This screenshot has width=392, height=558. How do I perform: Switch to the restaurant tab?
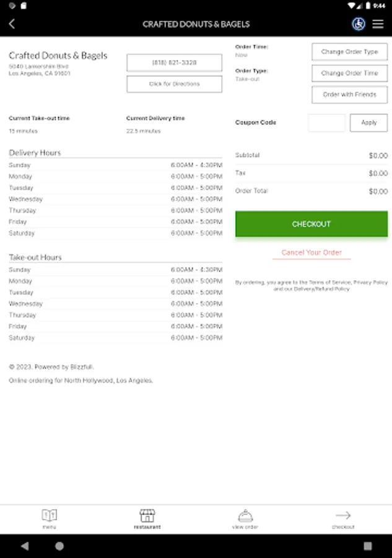coord(147,519)
